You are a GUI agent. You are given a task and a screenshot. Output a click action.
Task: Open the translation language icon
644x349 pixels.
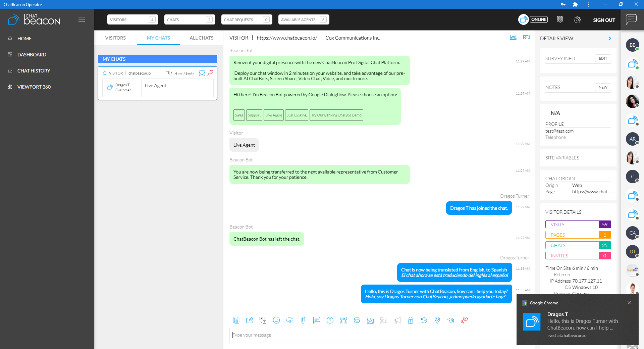point(263,320)
